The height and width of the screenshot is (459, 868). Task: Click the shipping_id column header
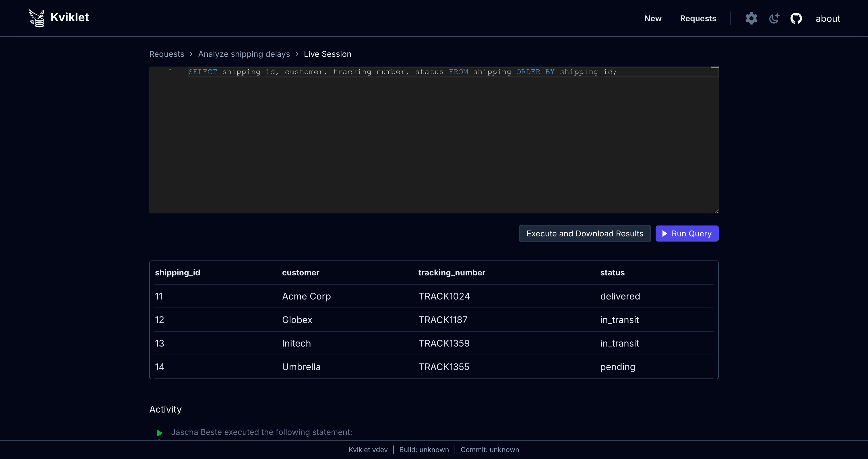(x=177, y=273)
